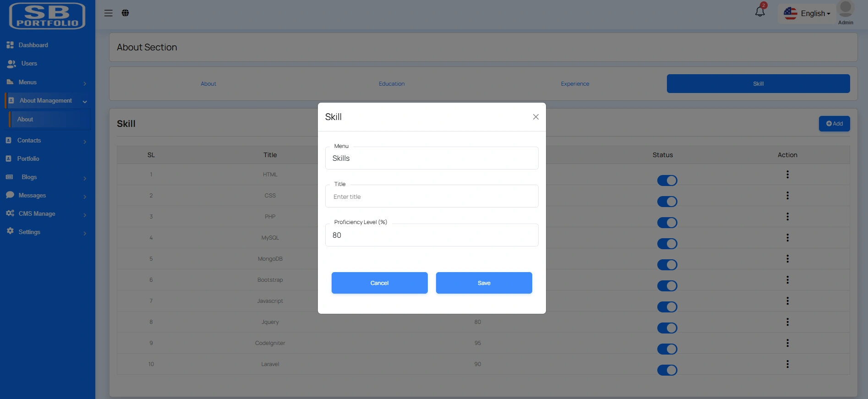Click the hamburger menu icon
The height and width of the screenshot is (399, 868).
point(108,13)
